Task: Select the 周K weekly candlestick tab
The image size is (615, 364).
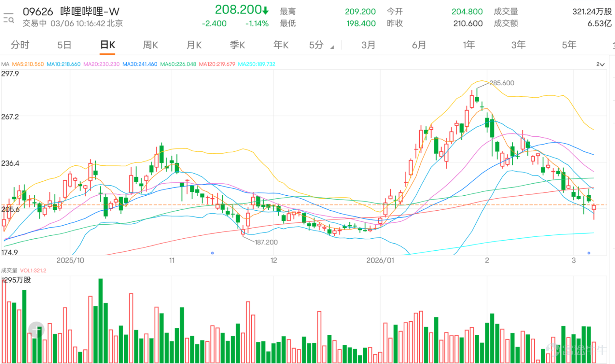Action: 150,45
